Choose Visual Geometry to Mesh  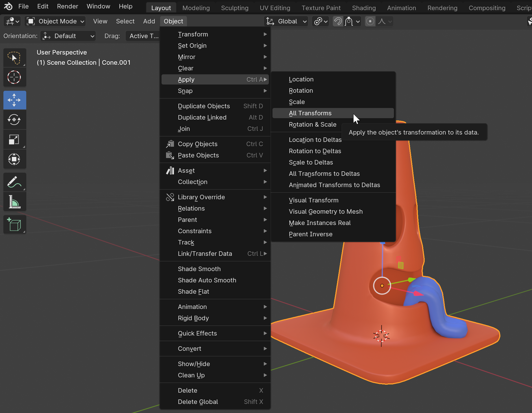click(333, 211)
